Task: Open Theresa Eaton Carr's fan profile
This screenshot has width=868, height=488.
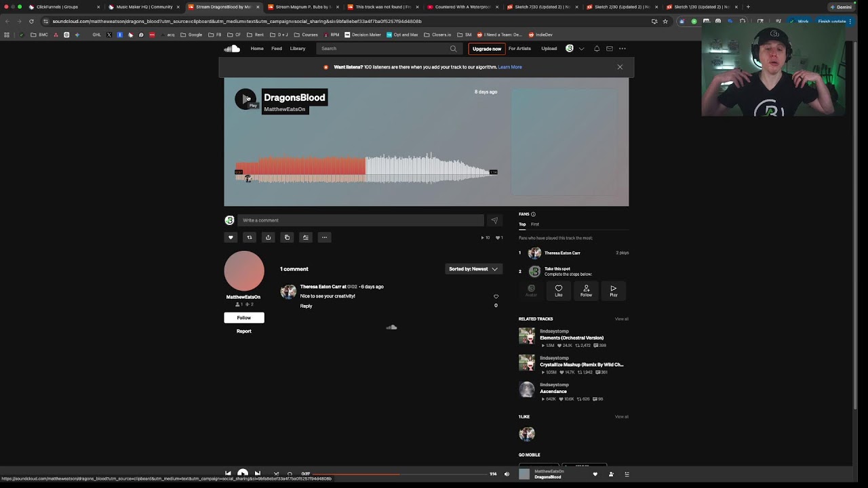Action: pos(562,253)
